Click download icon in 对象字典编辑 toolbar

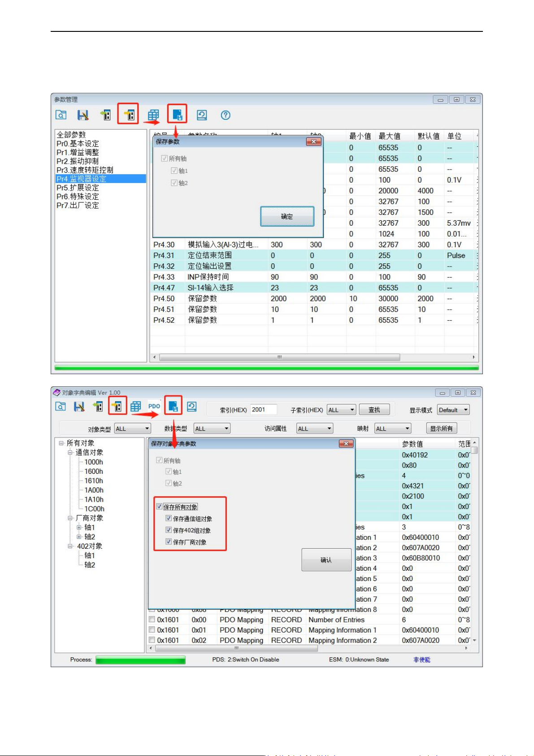point(117,406)
